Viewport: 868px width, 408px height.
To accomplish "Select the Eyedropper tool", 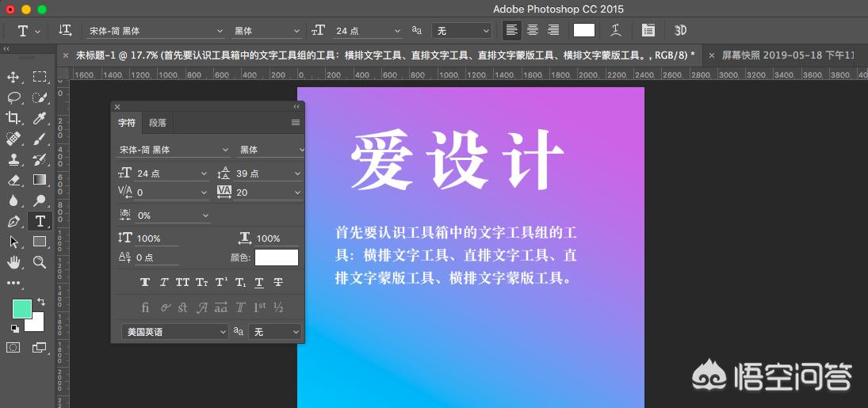I will click(x=40, y=117).
